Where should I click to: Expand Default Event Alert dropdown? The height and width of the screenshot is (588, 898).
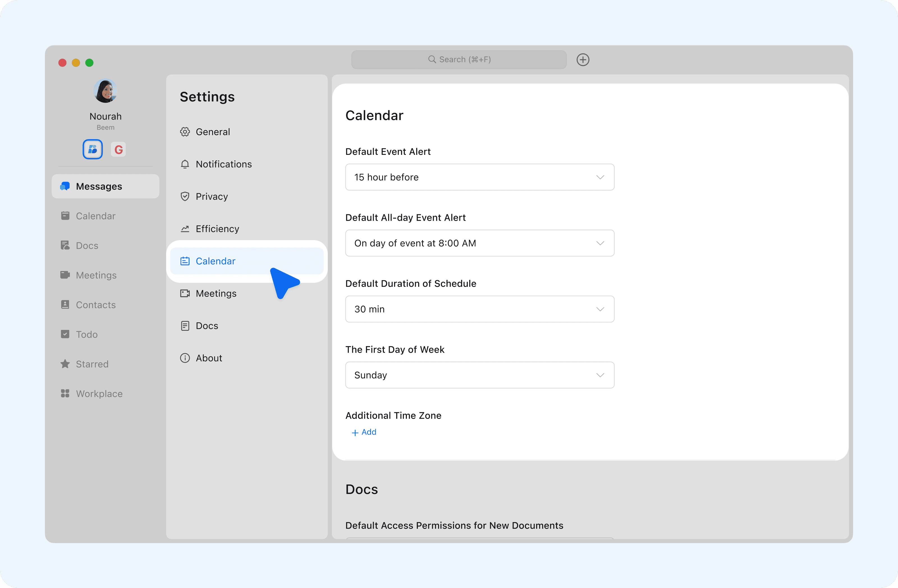(x=479, y=177)
